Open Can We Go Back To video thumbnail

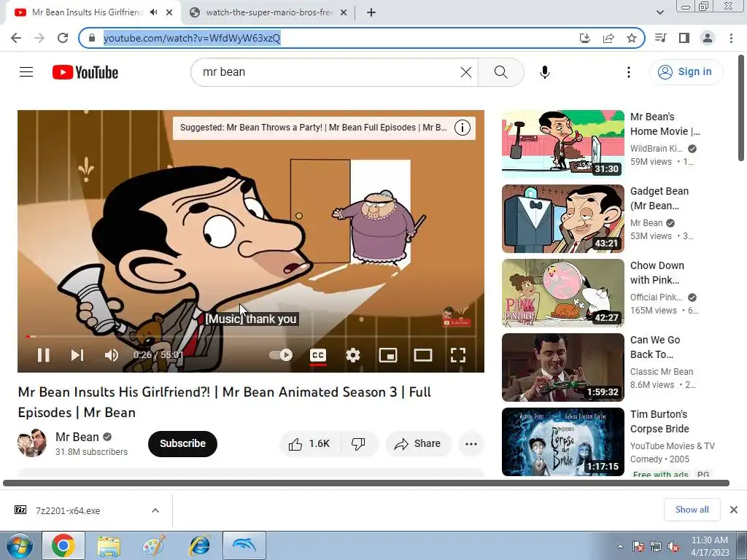tap(562, 367)
